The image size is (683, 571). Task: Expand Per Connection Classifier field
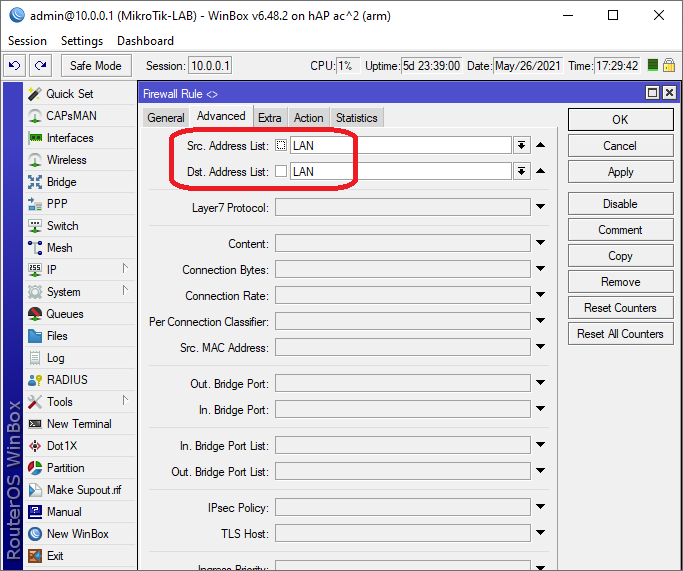pyautogui.click(x=541, y=321)
